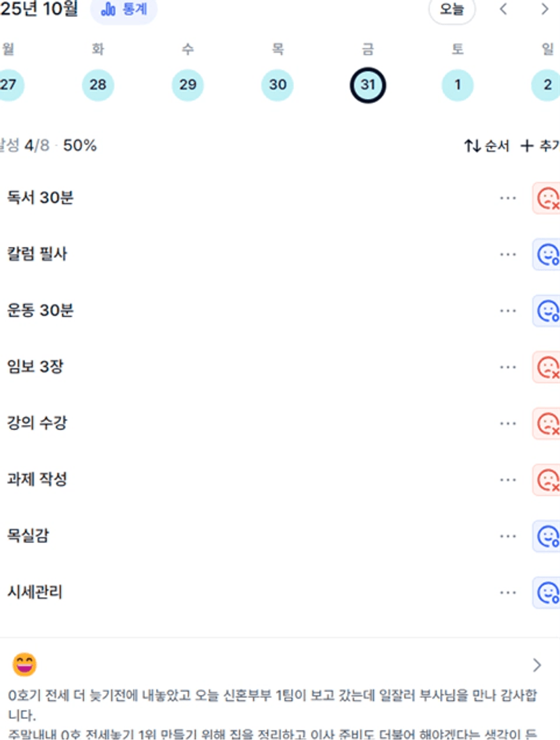Toggle the 칼럼 필사 habit status face
Image resolution: width=560 pixels, height=740 pixels.
pos(546,255)
